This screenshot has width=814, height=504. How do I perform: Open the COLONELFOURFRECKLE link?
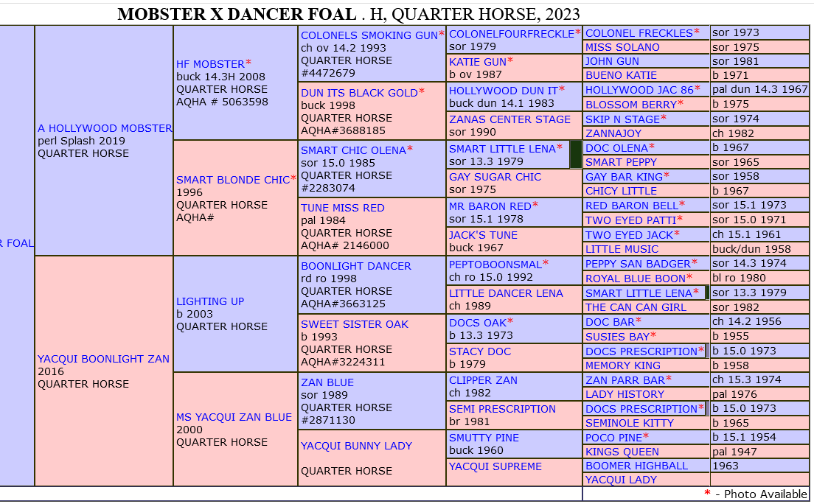pyautogui.click(x=512, y=34)
